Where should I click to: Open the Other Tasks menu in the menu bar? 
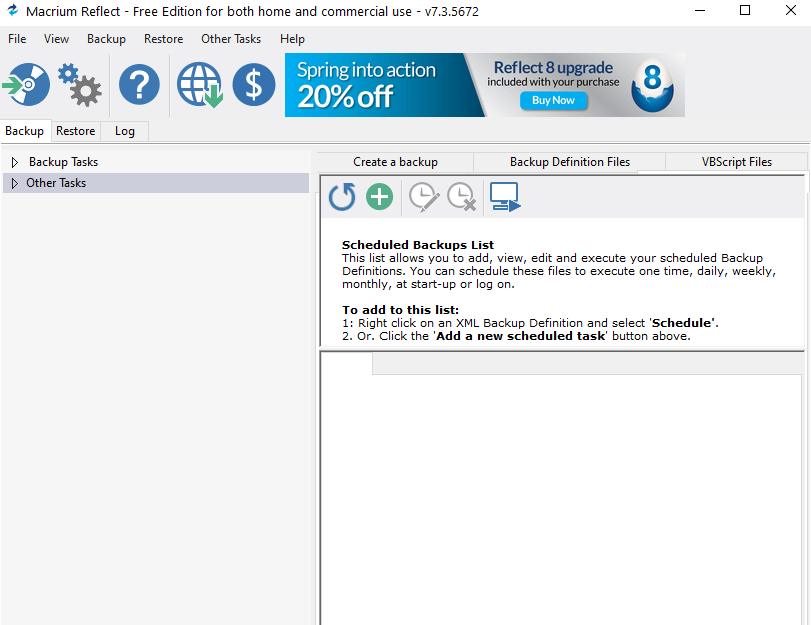[231, 39]
